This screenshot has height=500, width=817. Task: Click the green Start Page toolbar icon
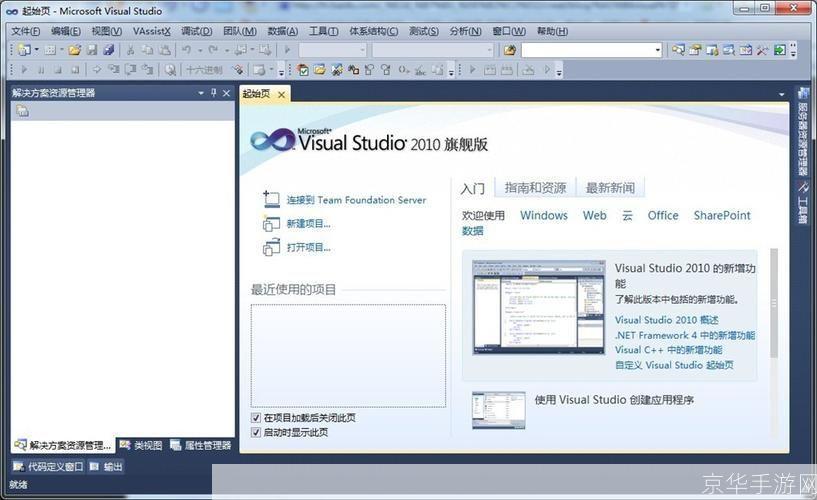(779, 50)
